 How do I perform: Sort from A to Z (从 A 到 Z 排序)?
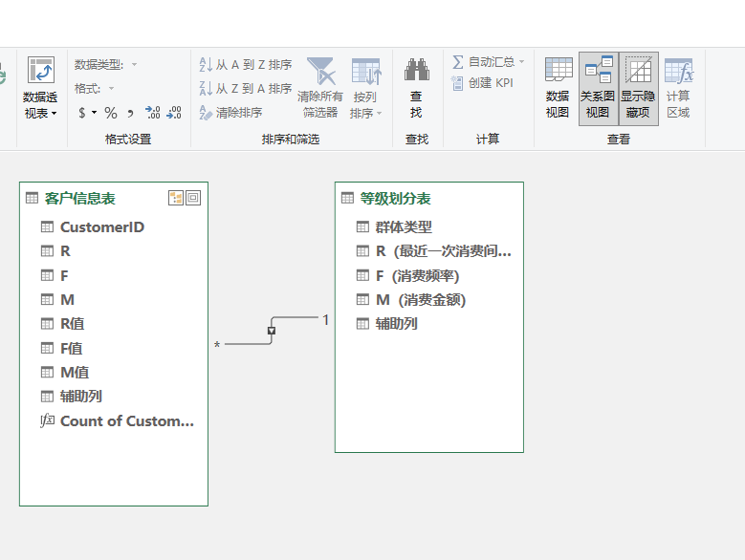[x=246, y=65]
